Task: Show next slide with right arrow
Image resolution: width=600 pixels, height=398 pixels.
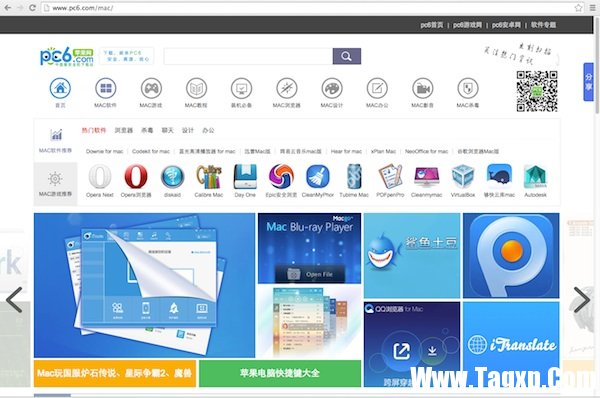Action: click(582, 300)
